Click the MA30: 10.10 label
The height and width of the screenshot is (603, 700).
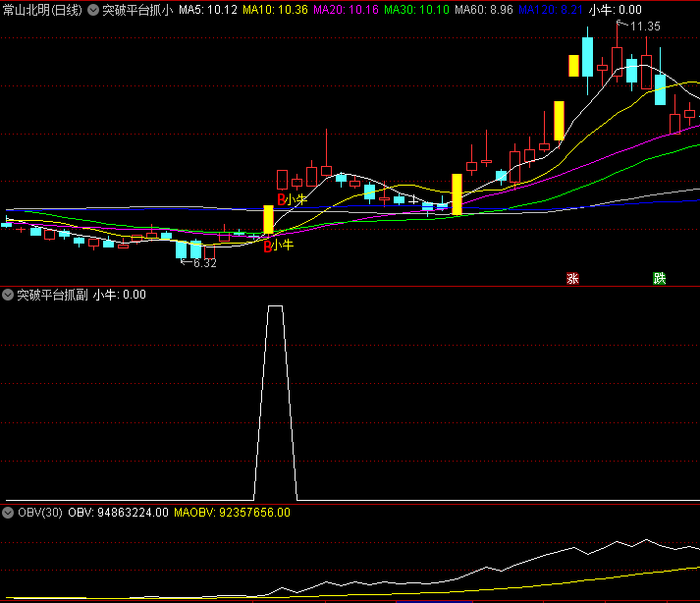pos(416,10)
